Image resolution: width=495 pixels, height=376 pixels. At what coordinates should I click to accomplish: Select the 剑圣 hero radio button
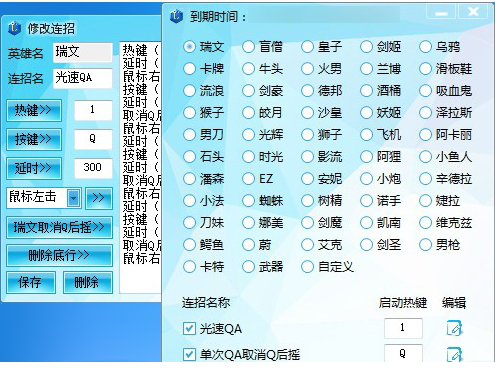coord(366,245)
